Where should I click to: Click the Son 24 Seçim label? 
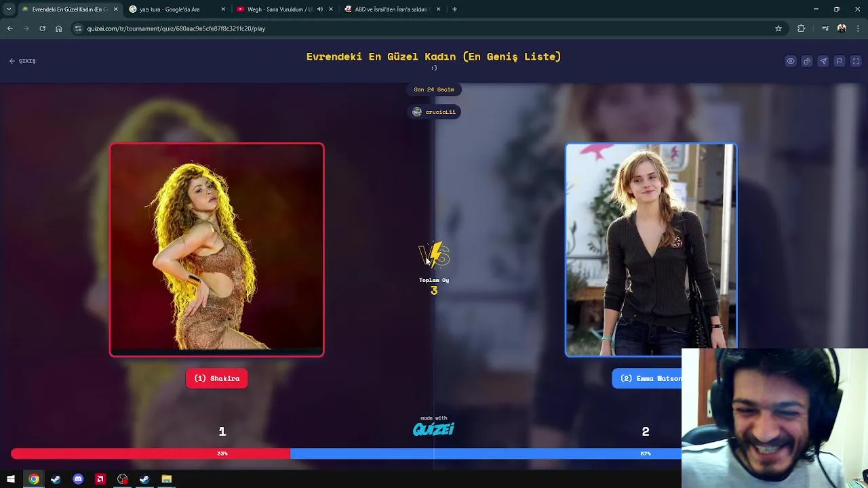point(434,89)
